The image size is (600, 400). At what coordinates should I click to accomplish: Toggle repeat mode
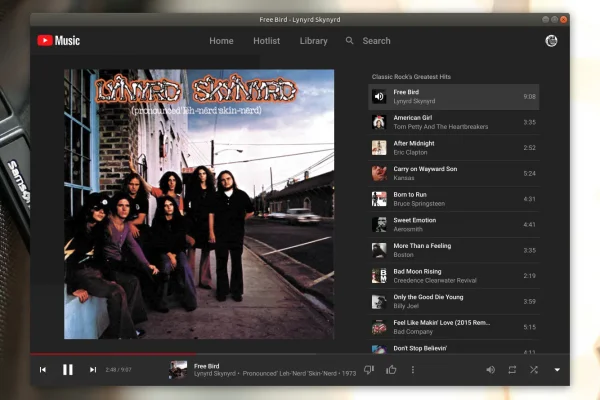click(512, 369)
